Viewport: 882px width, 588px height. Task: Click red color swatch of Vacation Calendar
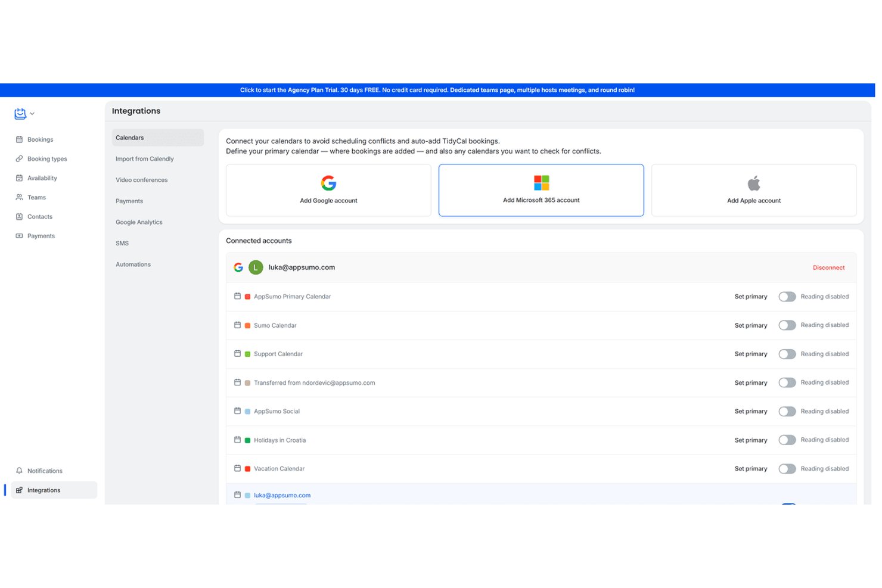click(x=247, y=469)
